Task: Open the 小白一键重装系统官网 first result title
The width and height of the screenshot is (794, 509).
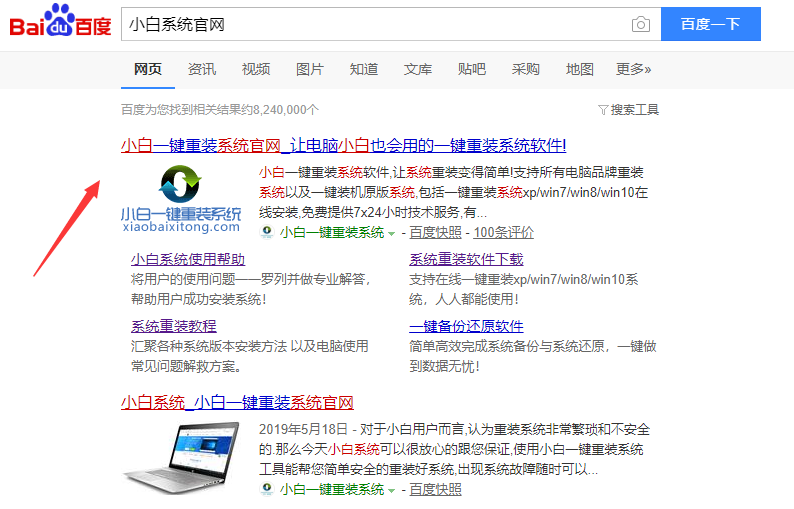Action: 343,145
